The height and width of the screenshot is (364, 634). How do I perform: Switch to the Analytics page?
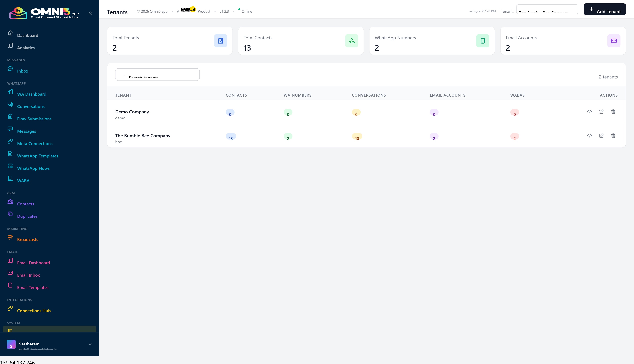[x=26, y=48]
